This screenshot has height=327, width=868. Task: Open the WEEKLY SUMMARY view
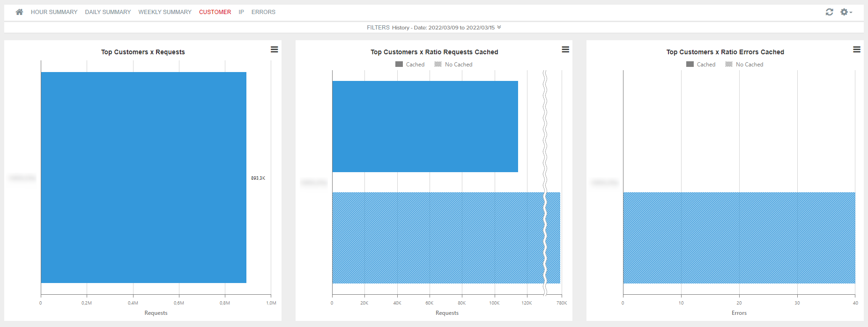coord(165,12)
